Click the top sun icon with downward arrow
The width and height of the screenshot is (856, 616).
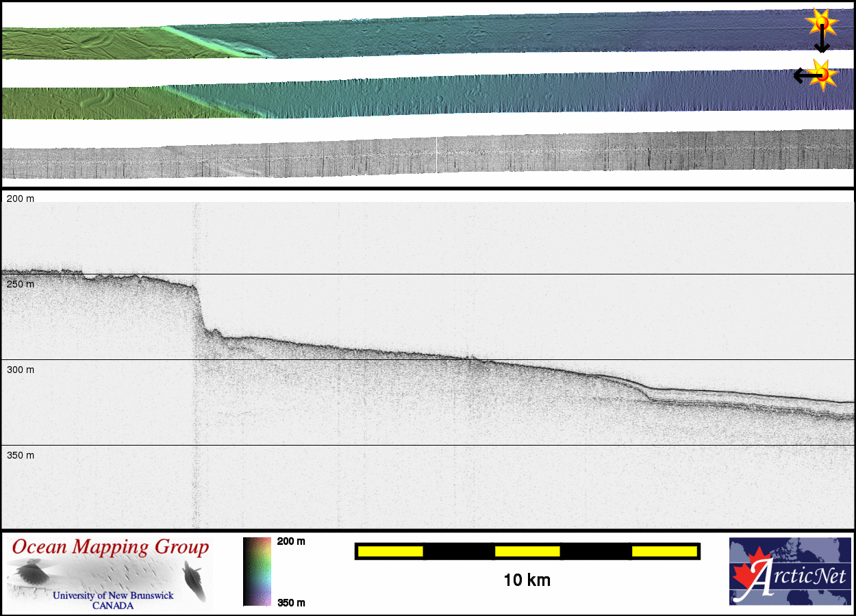[822, 23]
